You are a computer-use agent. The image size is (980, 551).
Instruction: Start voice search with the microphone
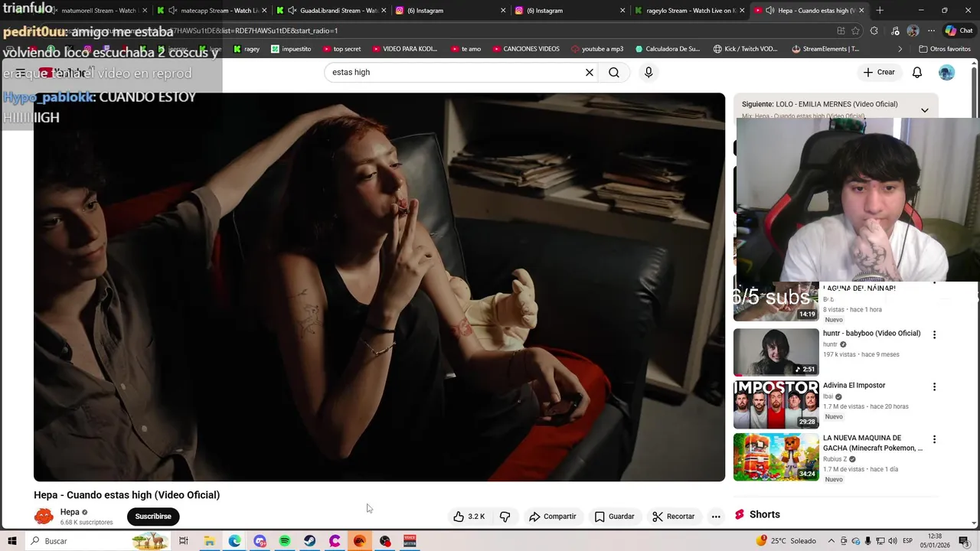pos(648,72)
